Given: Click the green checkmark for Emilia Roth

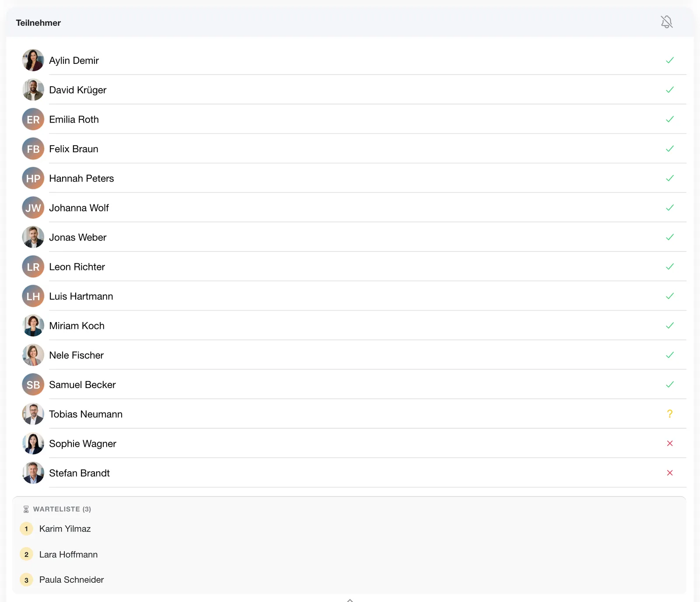Looking at the screenshot, I should (x=670, y=119).
